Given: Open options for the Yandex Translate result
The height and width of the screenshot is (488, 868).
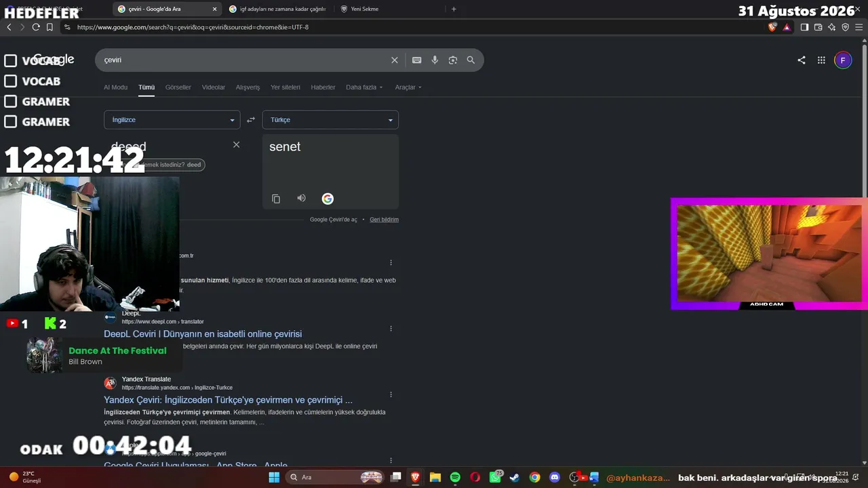Looking at the screenshot, I should coord(391,394).
